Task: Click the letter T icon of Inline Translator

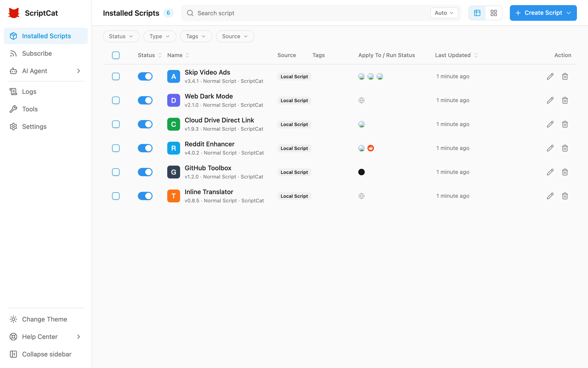Action: tap(173, 196)
